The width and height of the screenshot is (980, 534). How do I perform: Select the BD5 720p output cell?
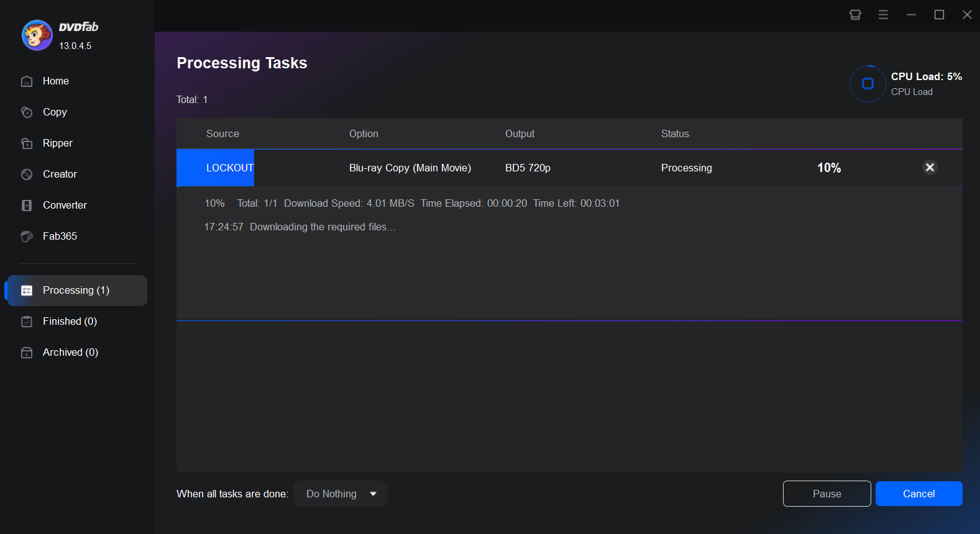pos(528,168)
